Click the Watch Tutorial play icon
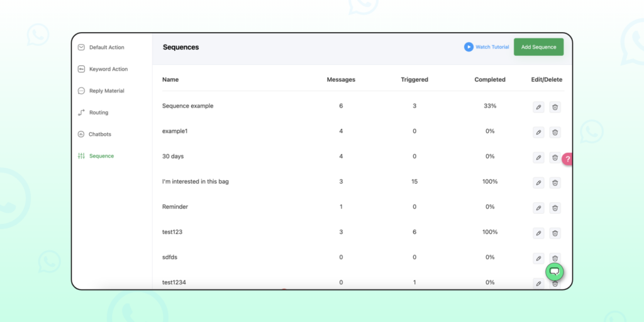This screenshot has width=644, height=322. pyautogui.click(x=469, y=47)
